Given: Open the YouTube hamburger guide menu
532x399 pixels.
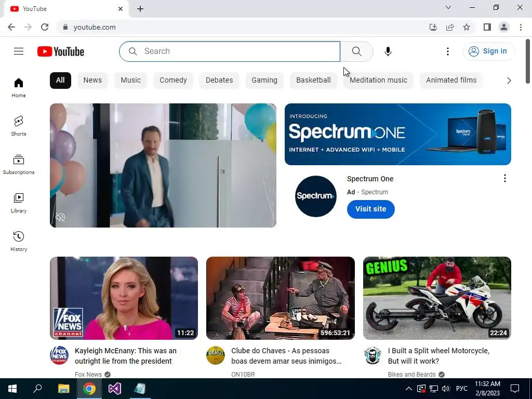Looking at the screenshot, I should point(19,51).
